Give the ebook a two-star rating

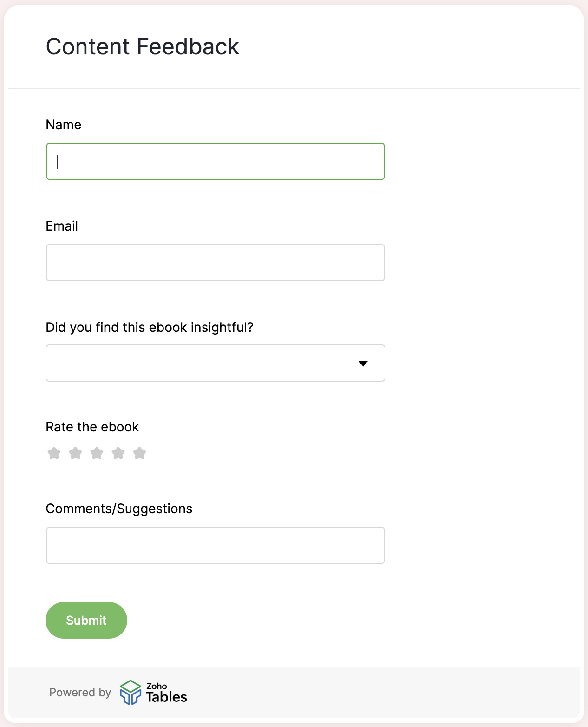pos(76,453)
